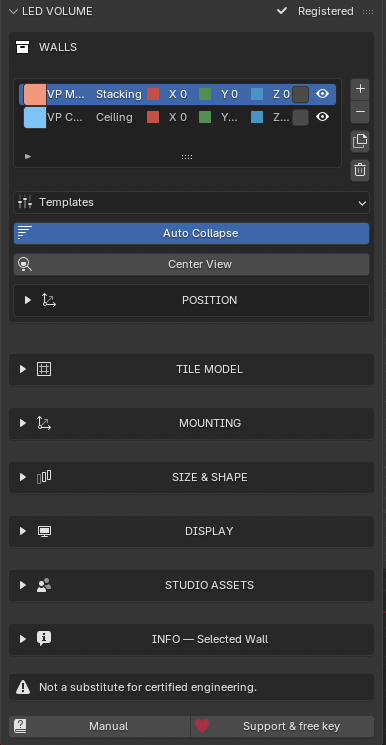The width and height of the screenshot is (386, 745).
Task: Click the TILE MODEL grid icon
Action: pyautogui.click(x=44, y=369)
